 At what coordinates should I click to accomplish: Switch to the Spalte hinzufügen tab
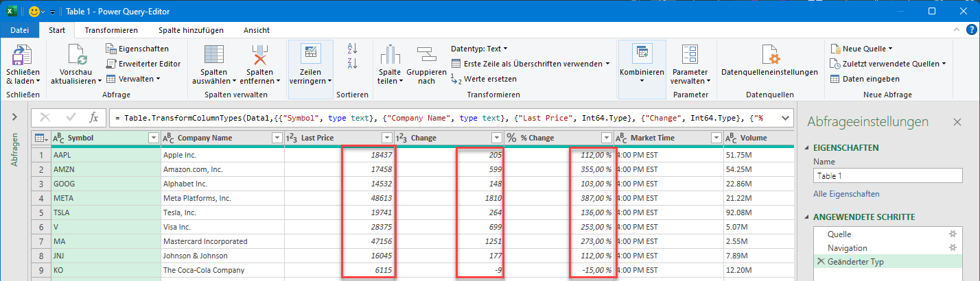191,30
